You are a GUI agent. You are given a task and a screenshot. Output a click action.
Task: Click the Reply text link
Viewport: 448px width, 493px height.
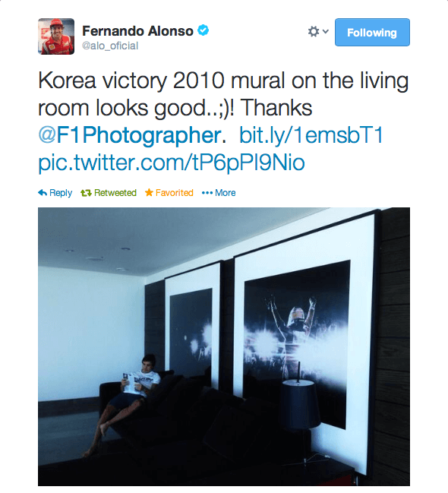[x=61, y=193]
